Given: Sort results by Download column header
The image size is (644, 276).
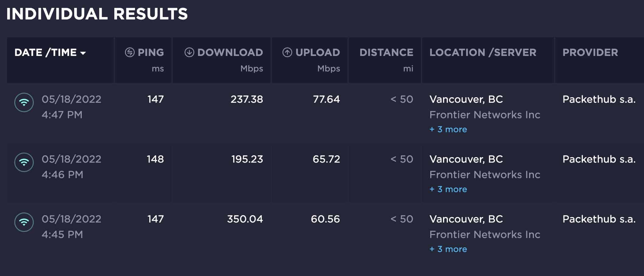Looking at the screenshot, I should coord(230,52).
